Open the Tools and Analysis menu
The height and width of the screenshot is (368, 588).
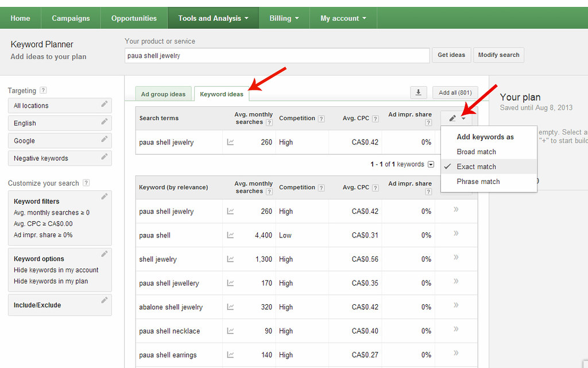click(213, 17)
